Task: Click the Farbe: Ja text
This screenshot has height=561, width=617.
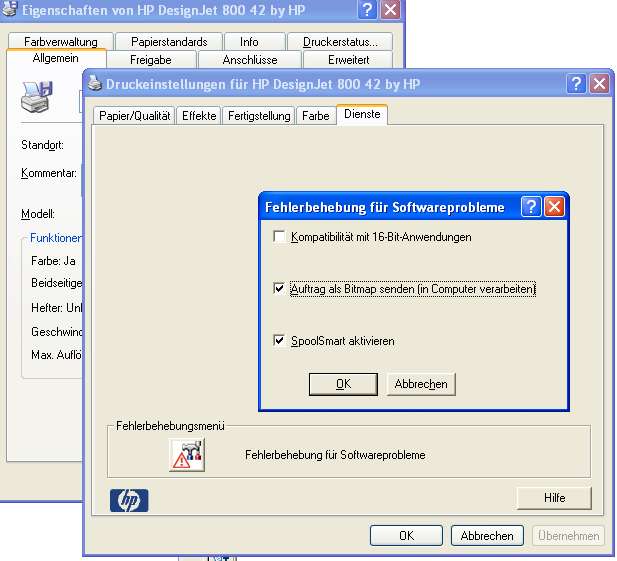Action: [53, 261]
